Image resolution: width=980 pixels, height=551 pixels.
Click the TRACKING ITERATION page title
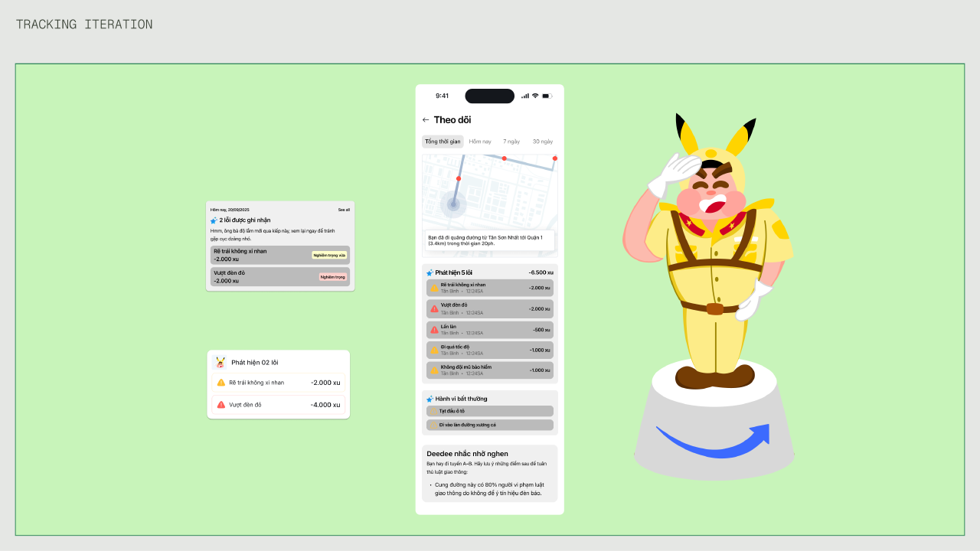click(84, 24)
